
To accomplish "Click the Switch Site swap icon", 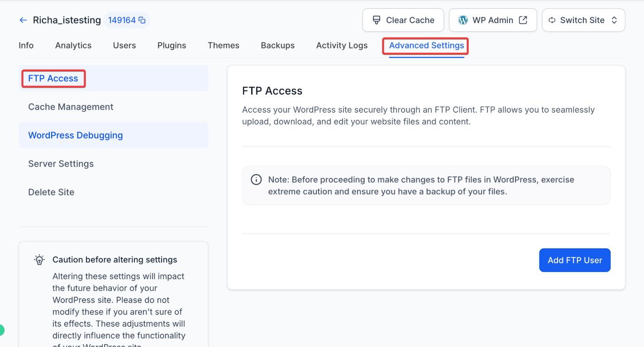I will [552, 20].
